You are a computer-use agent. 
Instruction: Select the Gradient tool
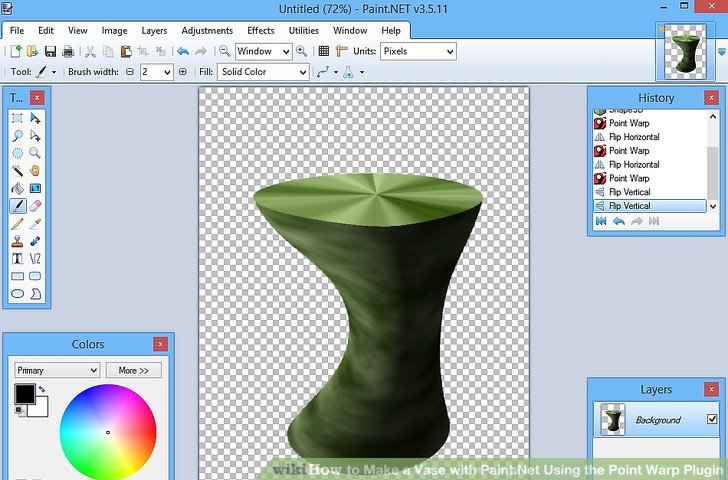tap(35, 187)
